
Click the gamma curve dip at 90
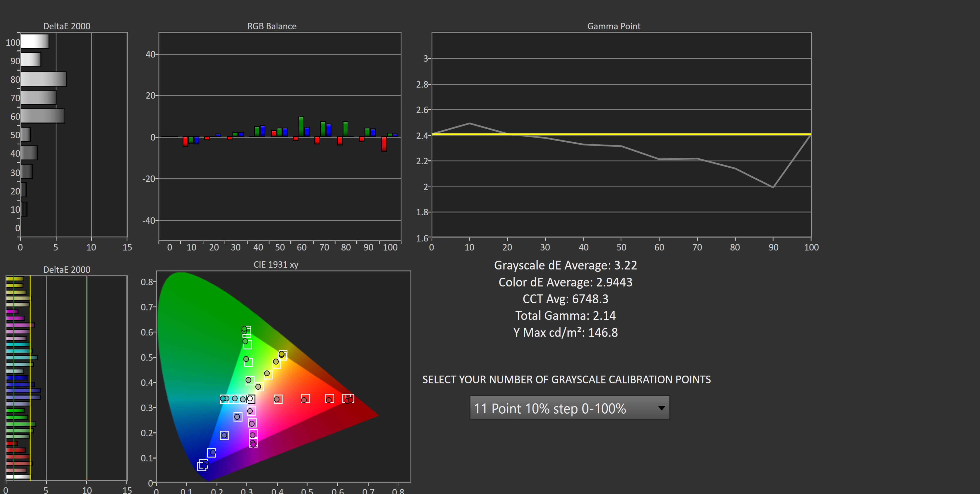pyautogui.click(x=773, y=187)
